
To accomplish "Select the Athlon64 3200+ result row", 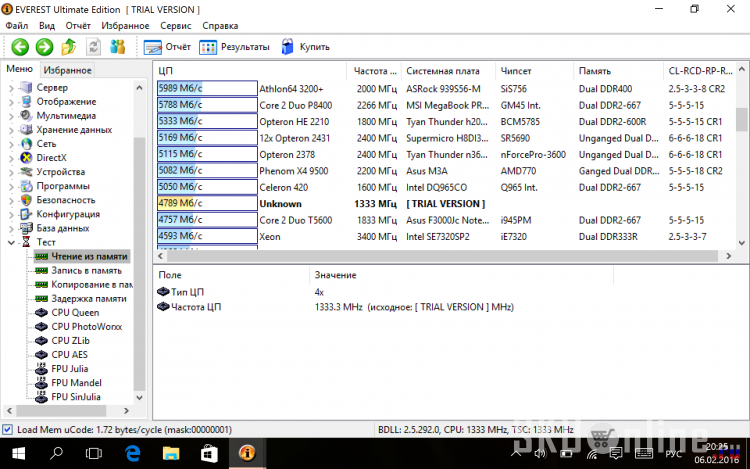I will pyautogui.click(x=445, y=88).
